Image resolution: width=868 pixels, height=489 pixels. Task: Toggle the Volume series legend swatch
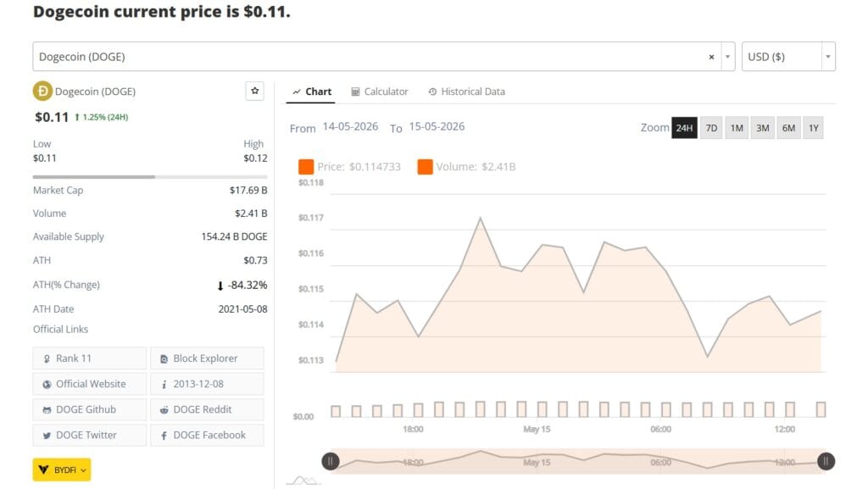[x=426, y=166]
